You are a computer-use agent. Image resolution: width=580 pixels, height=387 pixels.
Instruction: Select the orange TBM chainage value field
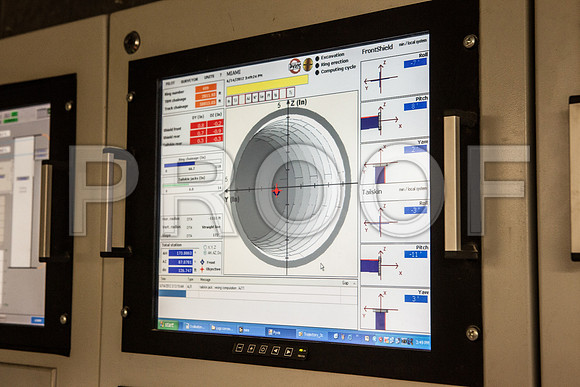[x=206, y=96]
